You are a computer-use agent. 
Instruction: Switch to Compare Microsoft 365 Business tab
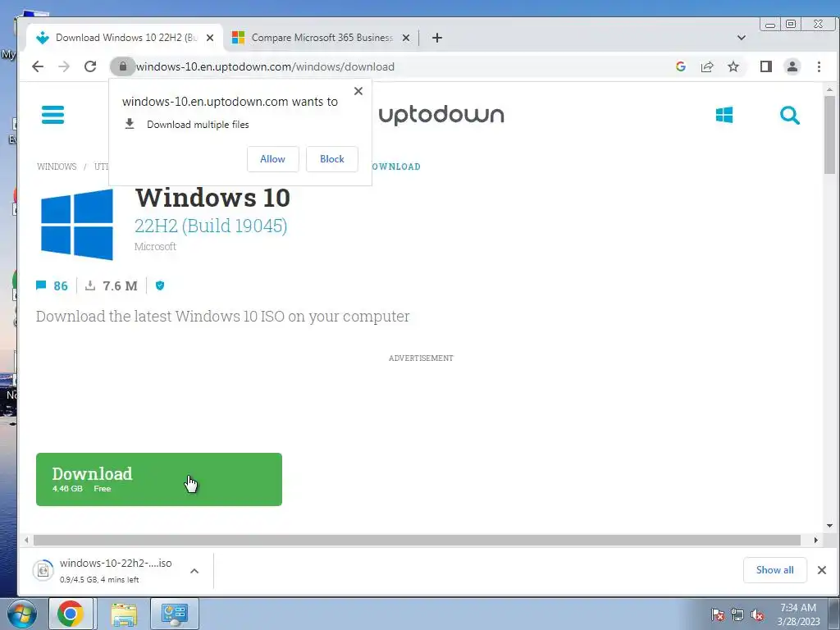(x=322, y=38)
